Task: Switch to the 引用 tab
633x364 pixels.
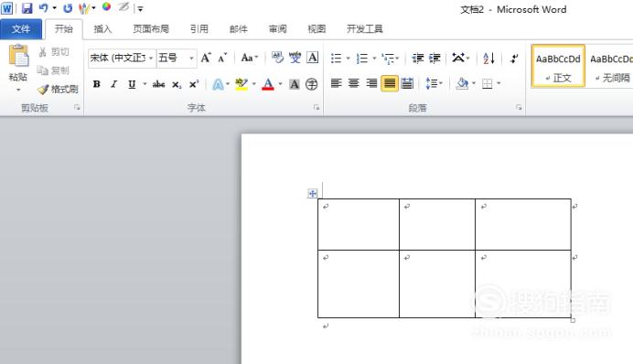Action: [x=199, y=29]
